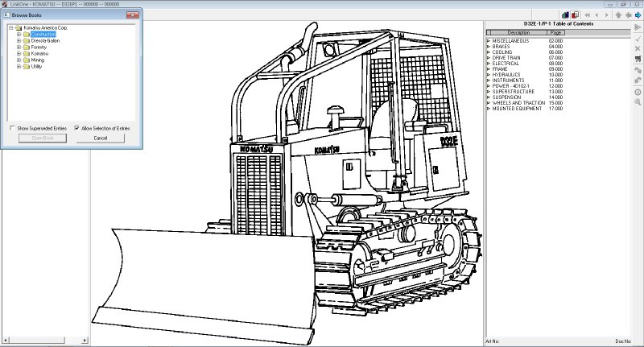Click the checkmark icon in right sidebar
Viewport: 644px width, 347px height.
[x=638, y=38]
